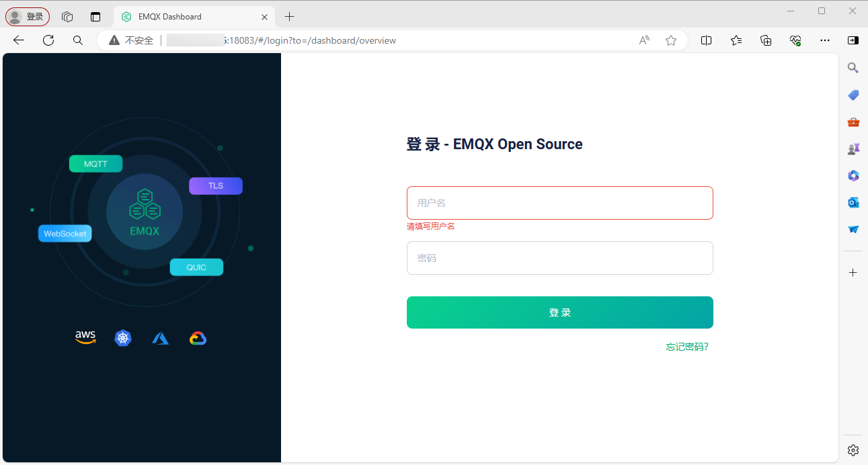The width and height of the screenshot is (868, 465).
Task: Open the browser settings and more menu
Action: [825, 40]
